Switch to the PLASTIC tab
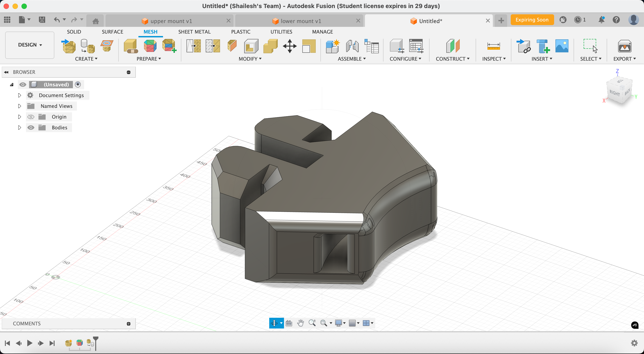The image size is (644, 354). tap(241, 32)
